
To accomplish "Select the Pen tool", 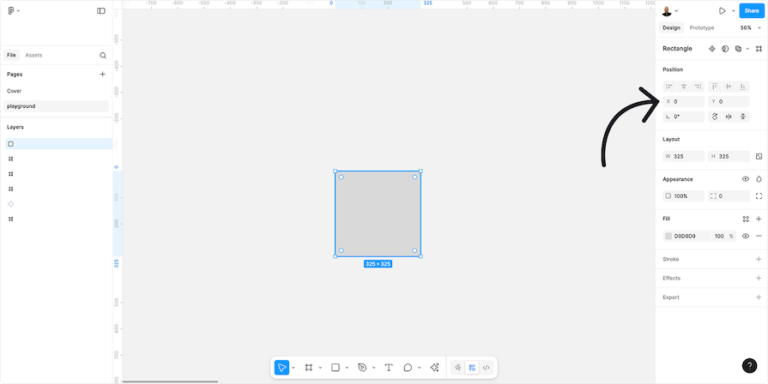I will (x=362, y=367).
